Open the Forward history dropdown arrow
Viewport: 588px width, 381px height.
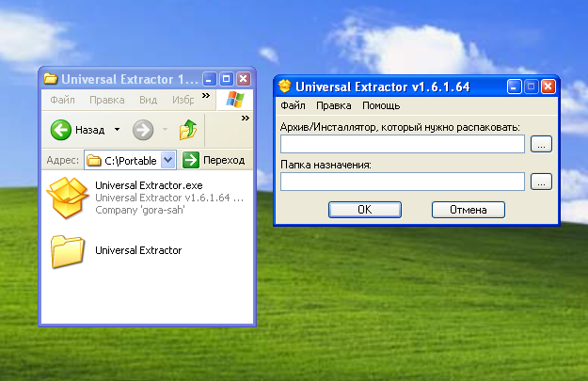pyautogui.click(x=165, y=130)
